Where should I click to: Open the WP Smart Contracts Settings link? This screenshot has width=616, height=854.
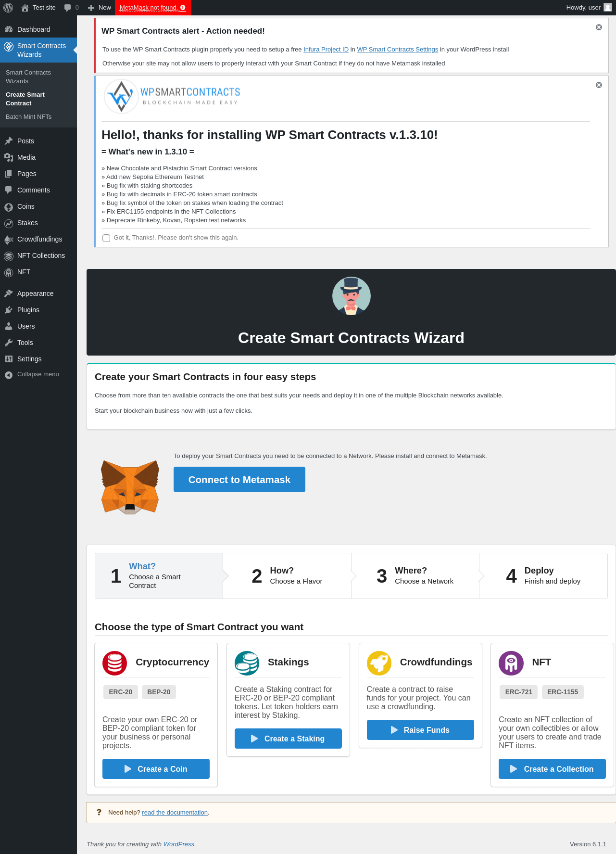coord(398,50)
